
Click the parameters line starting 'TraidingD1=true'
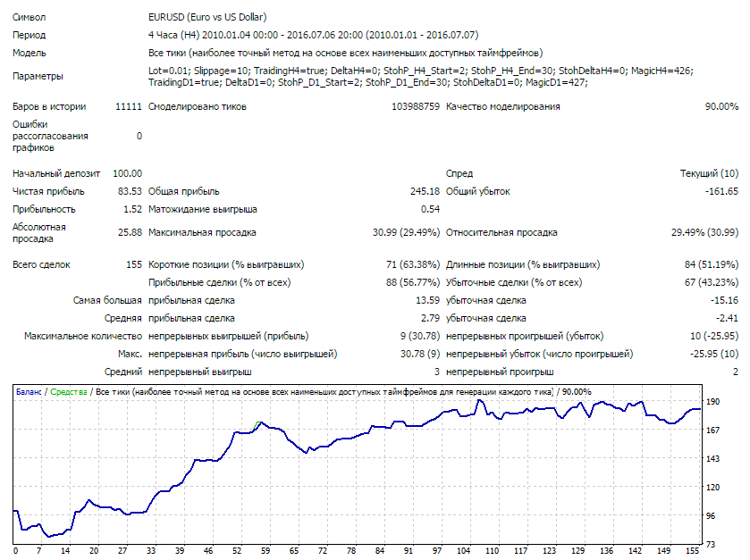click(367, 83)
